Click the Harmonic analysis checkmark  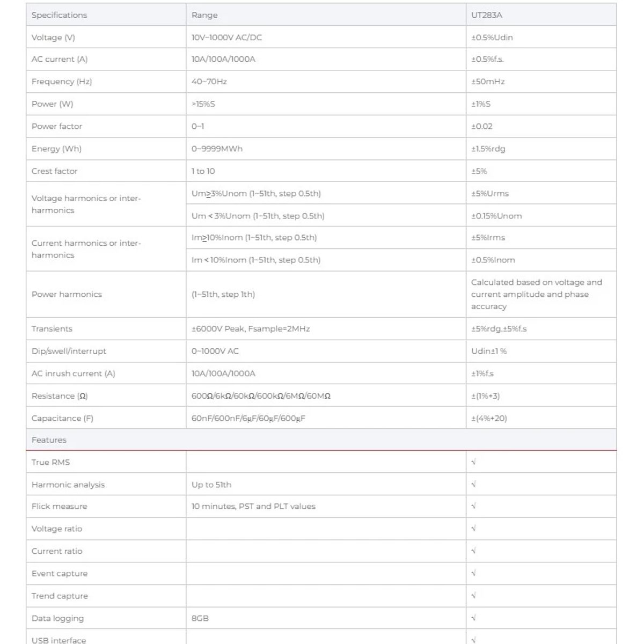click(474, 485)
